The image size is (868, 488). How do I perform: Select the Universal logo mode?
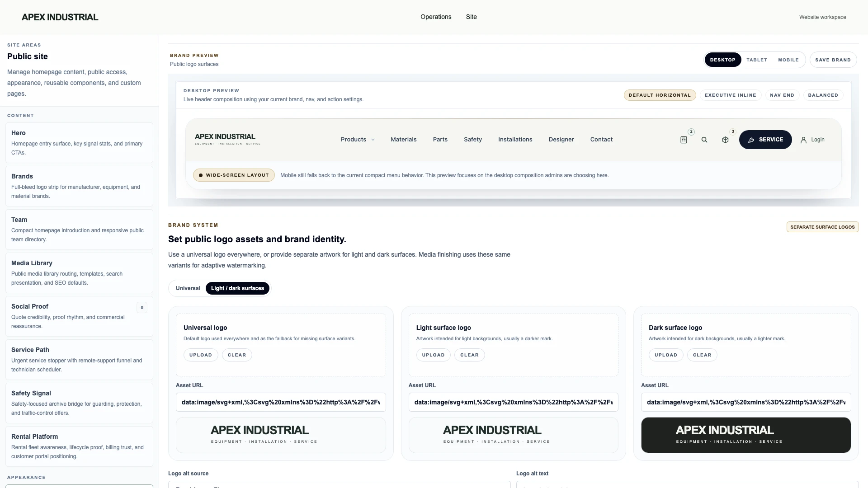click(x=188, y=288)
